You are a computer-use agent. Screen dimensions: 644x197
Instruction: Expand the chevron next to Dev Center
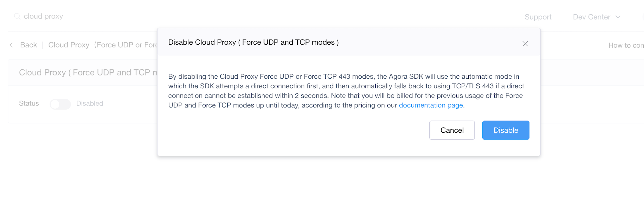(x=618, y=17)
